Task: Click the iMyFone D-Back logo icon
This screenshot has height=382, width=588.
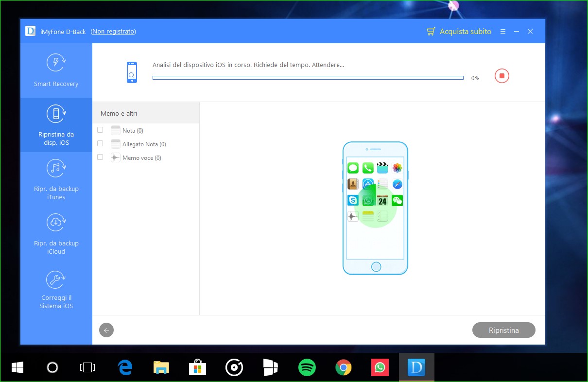Action: [x=31, y=31]
